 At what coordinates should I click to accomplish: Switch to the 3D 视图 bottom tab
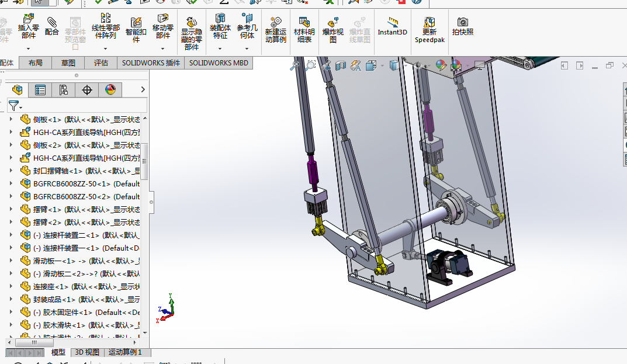click(x=87, y=352)
